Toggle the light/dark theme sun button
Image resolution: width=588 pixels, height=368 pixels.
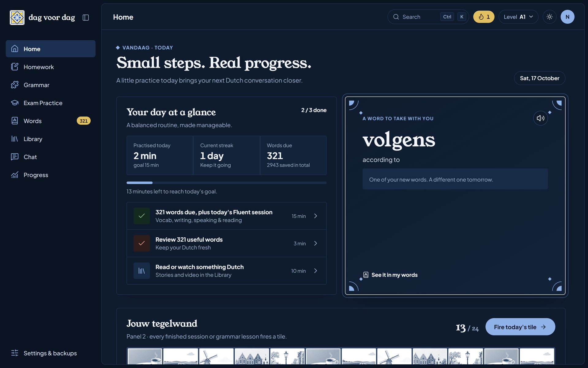[x=549, y=17]
